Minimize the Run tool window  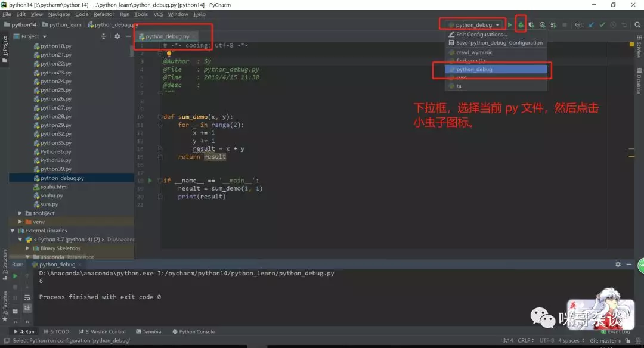(629, 265)
